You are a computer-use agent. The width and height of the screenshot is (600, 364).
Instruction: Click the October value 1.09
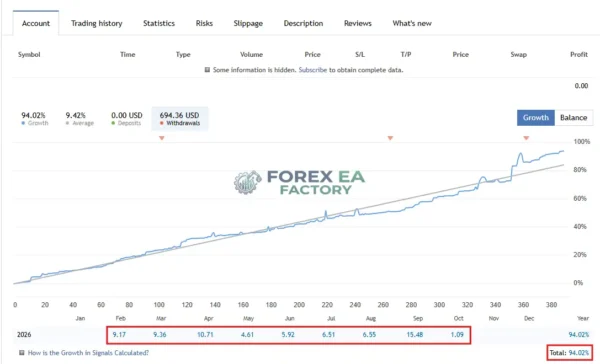point(457,335)
